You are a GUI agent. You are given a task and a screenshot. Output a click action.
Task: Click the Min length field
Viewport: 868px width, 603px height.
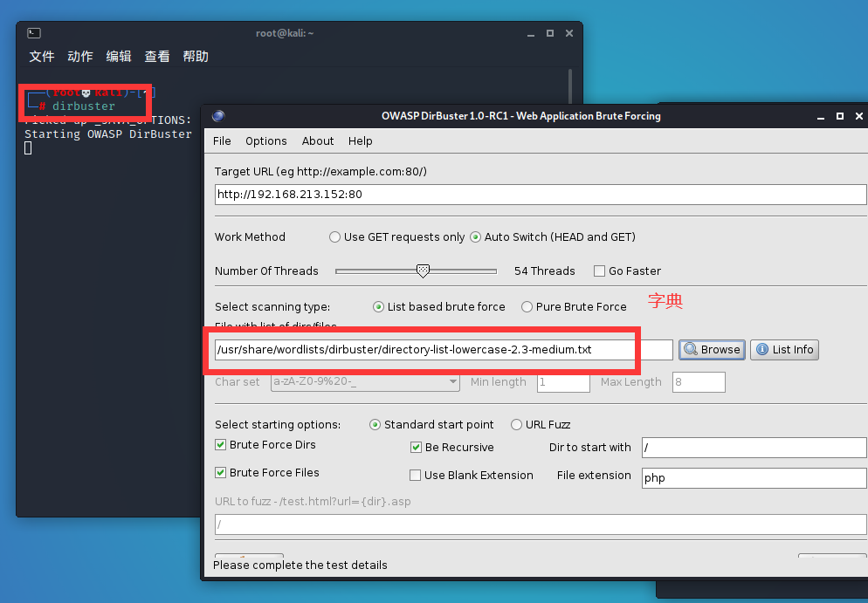563,382
